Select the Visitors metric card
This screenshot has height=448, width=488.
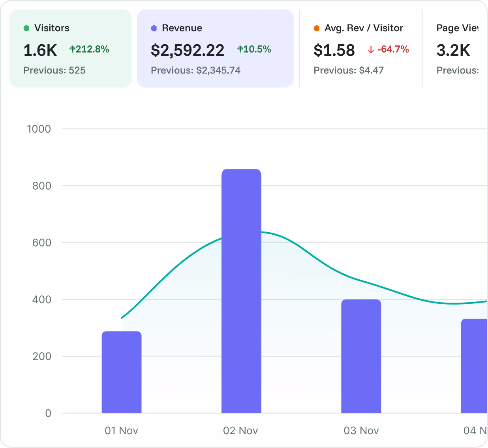point(70,49)
